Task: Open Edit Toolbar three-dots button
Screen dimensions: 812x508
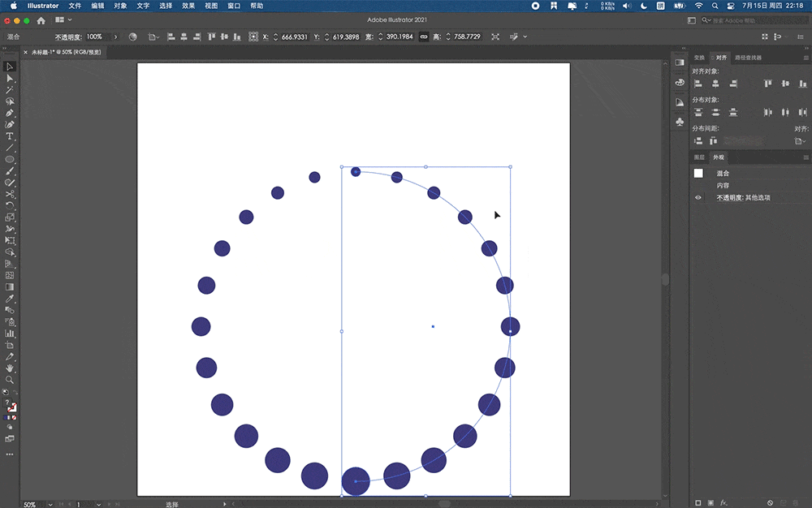Action: 9,454
